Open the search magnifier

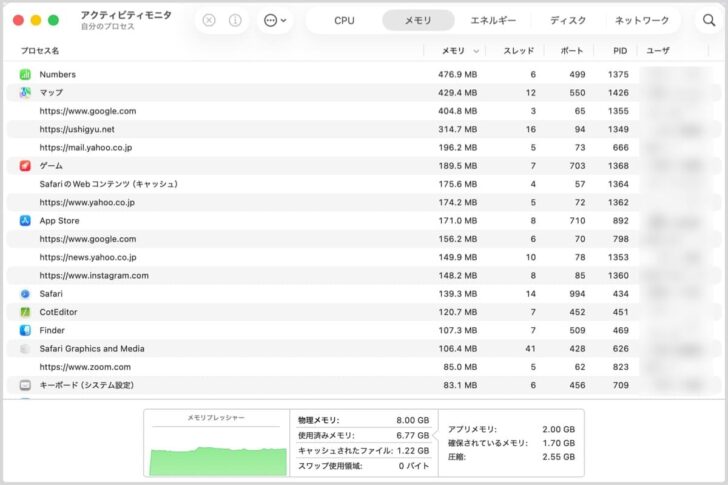click(x=708, y=20)
